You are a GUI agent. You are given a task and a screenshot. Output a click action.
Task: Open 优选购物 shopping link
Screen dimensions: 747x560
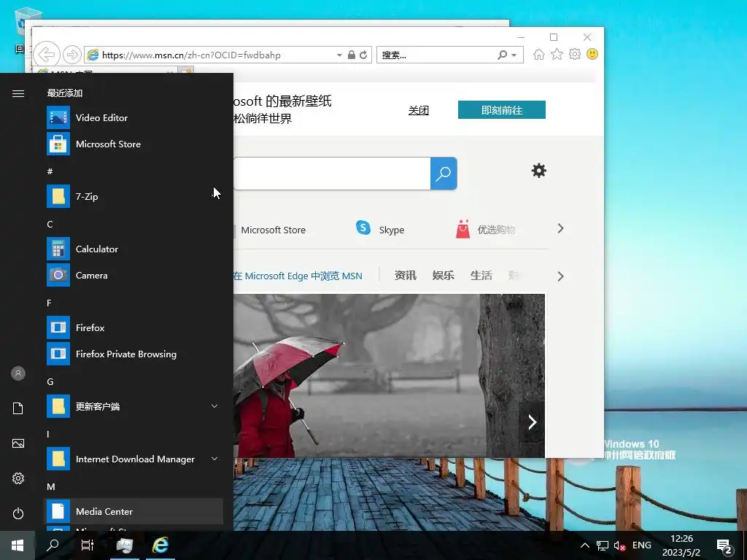[485, 229]
